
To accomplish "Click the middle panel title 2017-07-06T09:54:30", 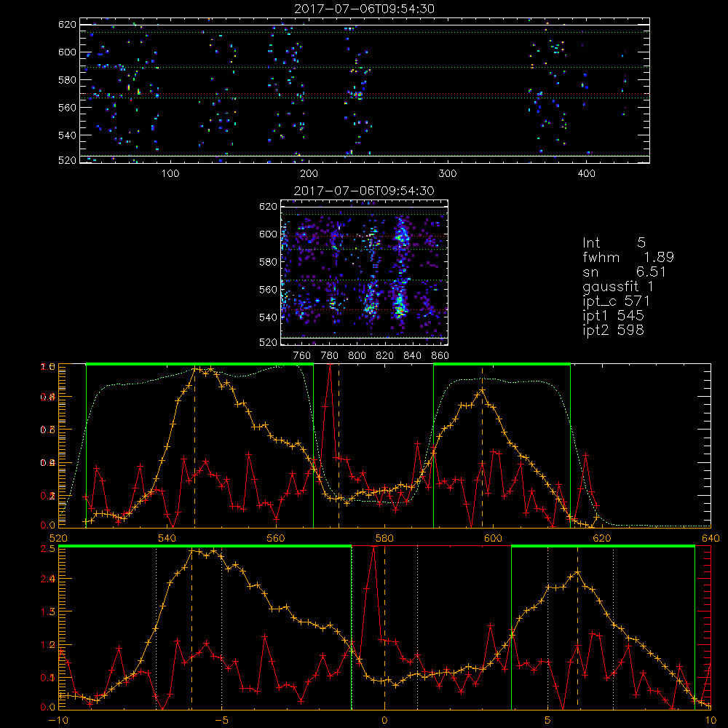I will click(364, 191).
